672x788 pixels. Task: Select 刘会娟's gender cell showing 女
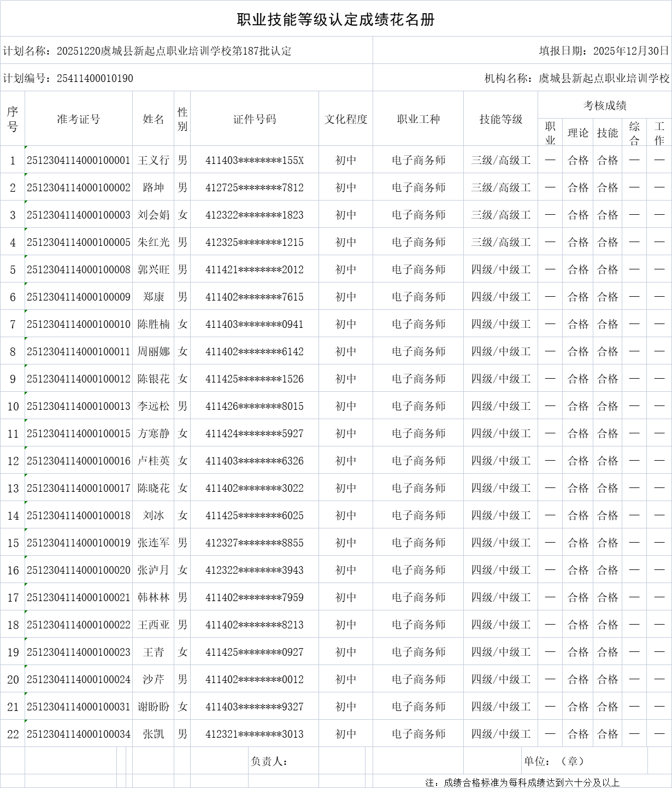pyautogui.click(x=182, y=214)
